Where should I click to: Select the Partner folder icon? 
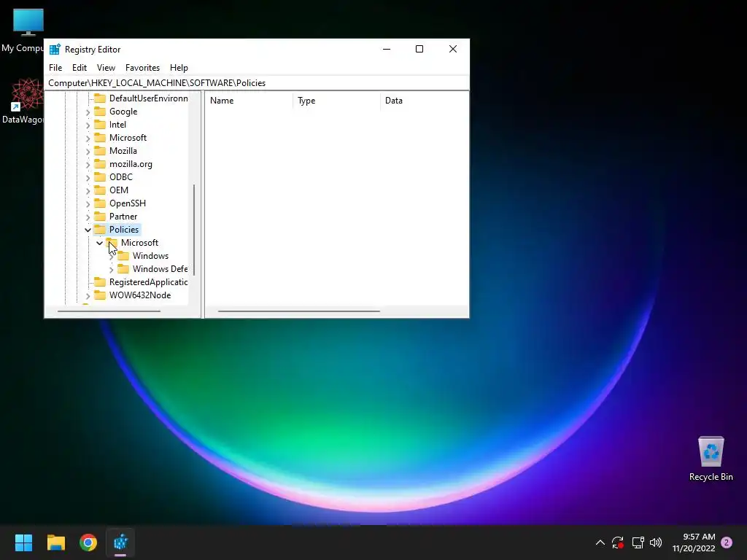[x=99, y=216]
